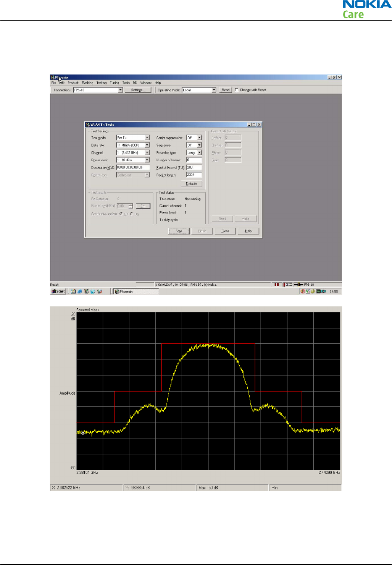Open the Window menu
Screen dimensions: 392x565
pyautogui.click(x=146, y=83)
